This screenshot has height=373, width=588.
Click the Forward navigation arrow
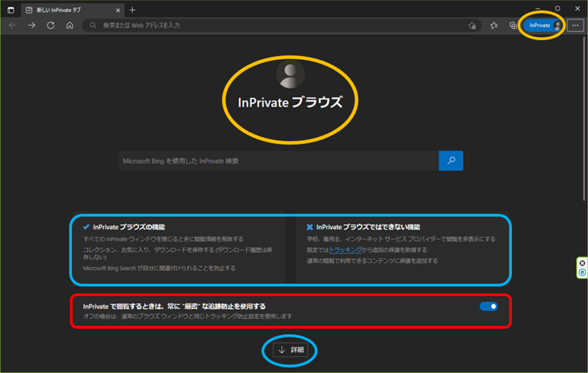32,25
